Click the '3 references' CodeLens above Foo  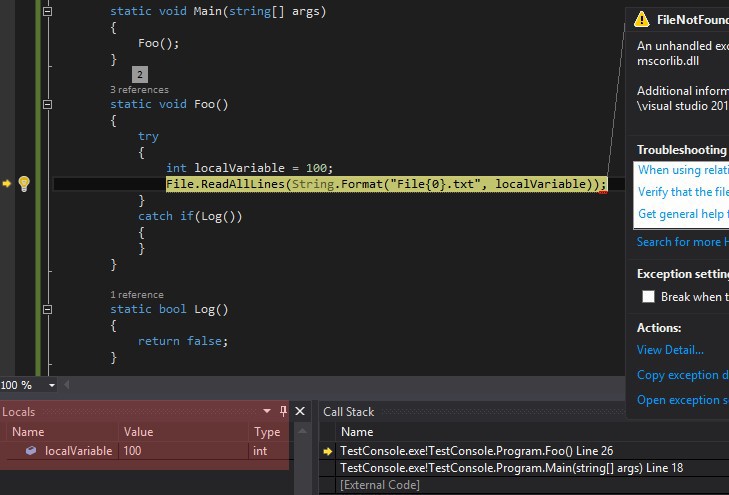139,90
